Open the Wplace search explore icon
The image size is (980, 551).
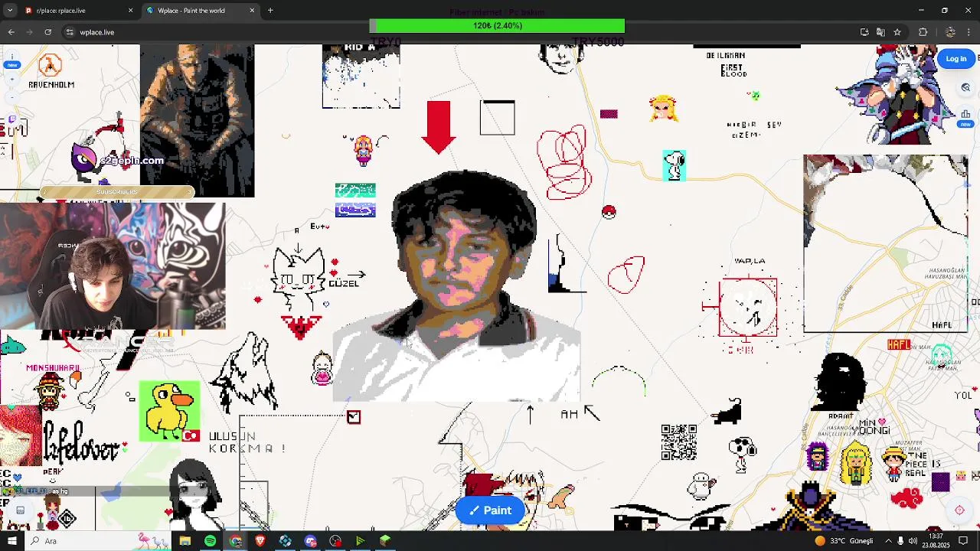coord(966,88)
